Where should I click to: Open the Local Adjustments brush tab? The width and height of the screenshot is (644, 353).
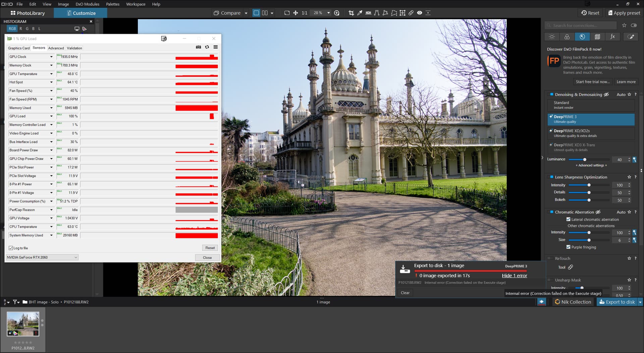[630, 37]
